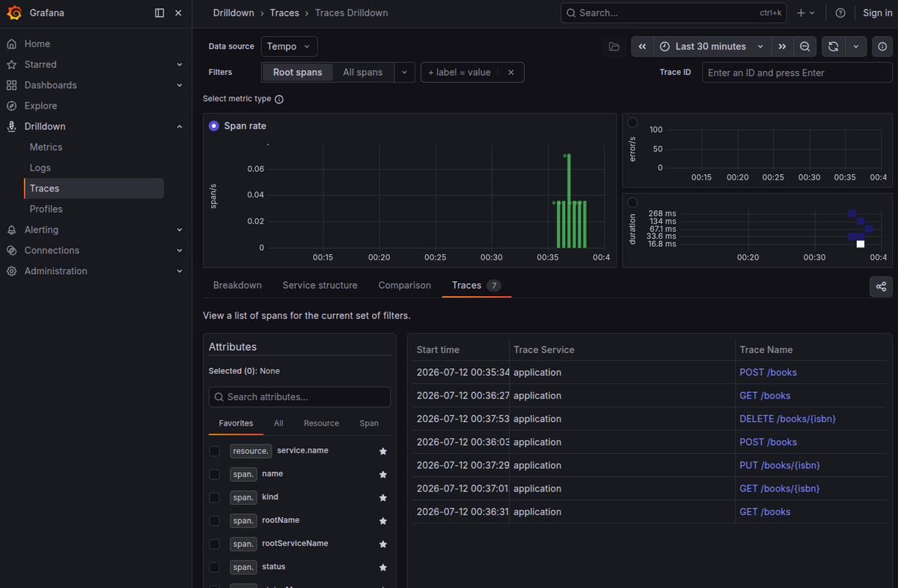898x588 pixels.
Task: Zoom out the time range
Action: pyautogui.click(x=804, y=46)
